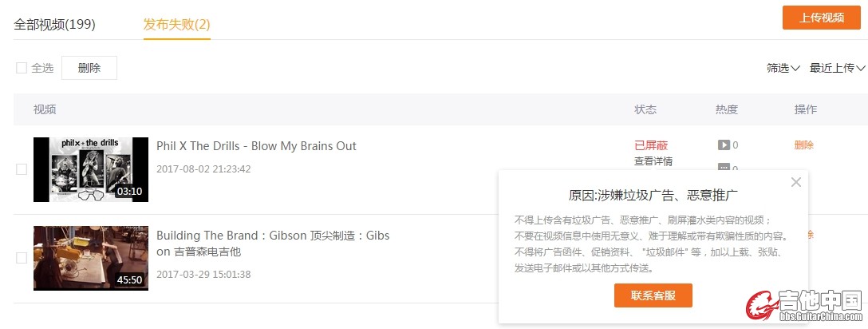This screenshot has height=329, width=868.
Task: Check the box for Phil X The Drills video
Action: point(22,169)
